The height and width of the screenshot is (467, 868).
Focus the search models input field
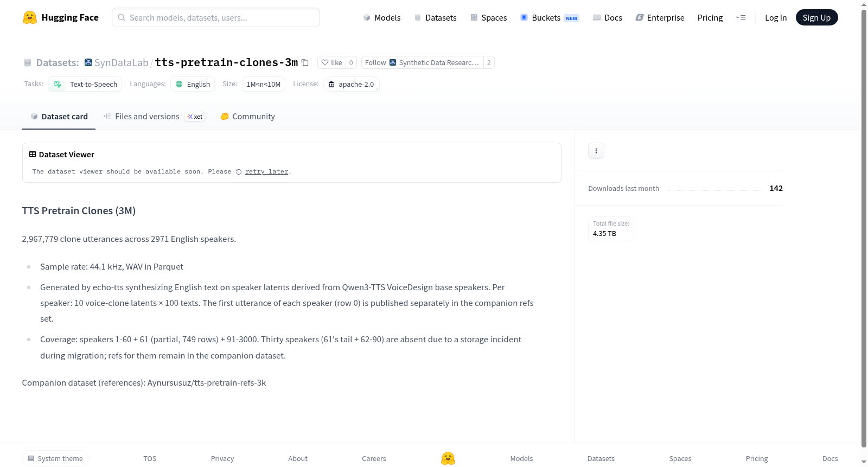pyautogui.click(x=216, y=17)
